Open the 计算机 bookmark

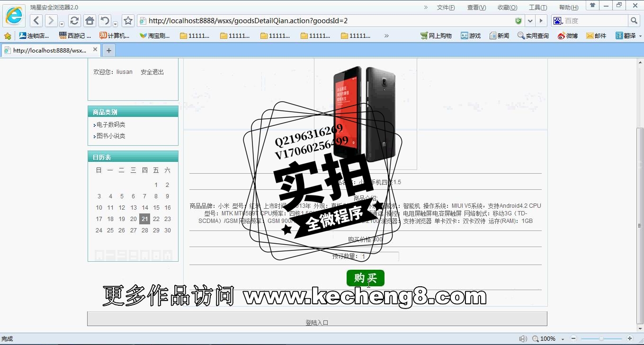(114, 35)
